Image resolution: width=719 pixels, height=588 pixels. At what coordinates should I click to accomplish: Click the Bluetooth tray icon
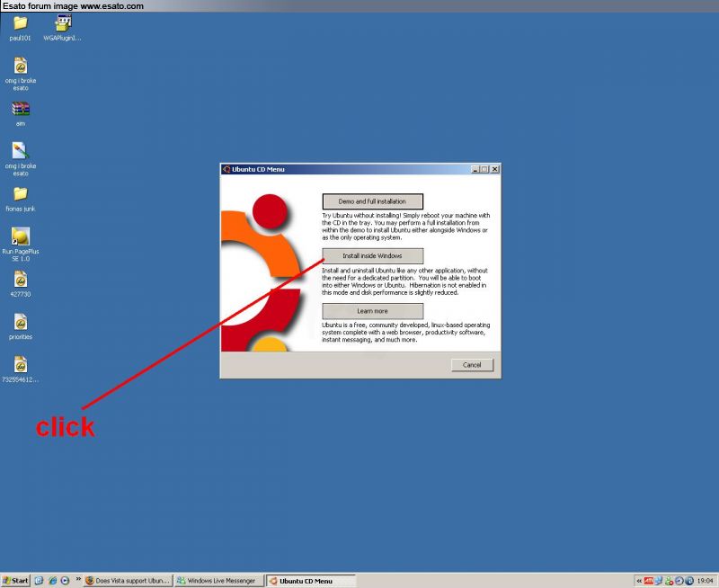688,581
